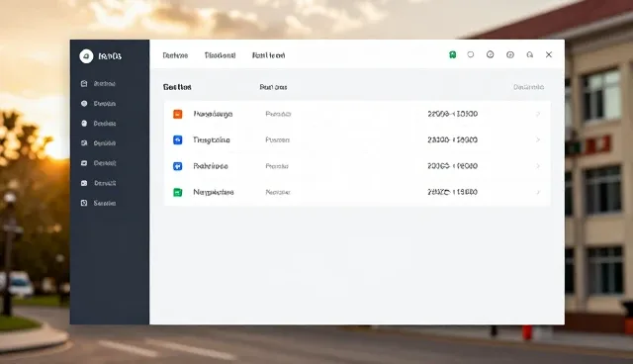The width and height of the screenshot is (633, 364).
Task: Click the empty circle icon beside the green icon
Action: click(x=471, y=54)
